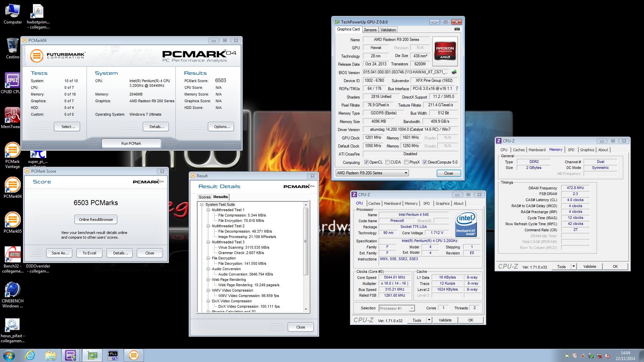644x362 pixels.
Task: Switch to GPU-Z taskbar item
Action: (x=92, y=355)
